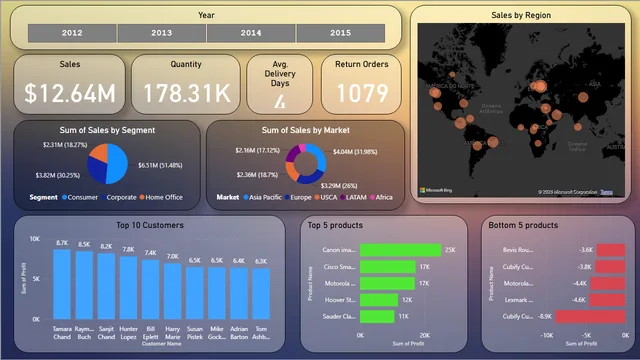
Task: Select the 2013 year slicer button
Action: pyautogui.click(x=162, y=33)
